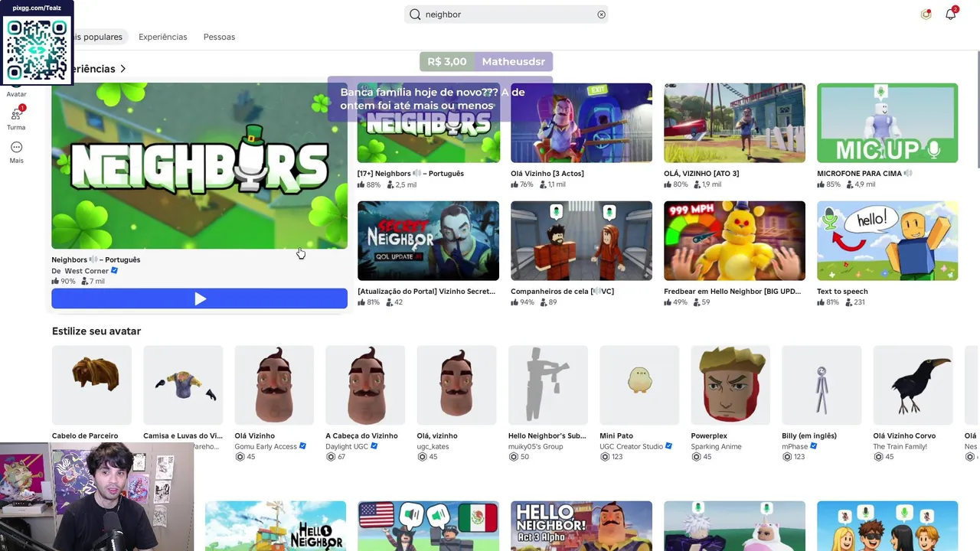The width and height of the screenshot is (980, 551).
Task: Switch to the Pessoas tab
Action: [x=219, y=37]
